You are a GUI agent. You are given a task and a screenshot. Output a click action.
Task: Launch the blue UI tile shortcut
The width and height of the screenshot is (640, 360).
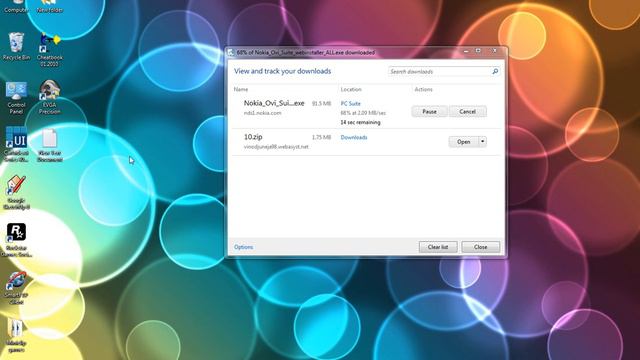[x=16, y=144]
